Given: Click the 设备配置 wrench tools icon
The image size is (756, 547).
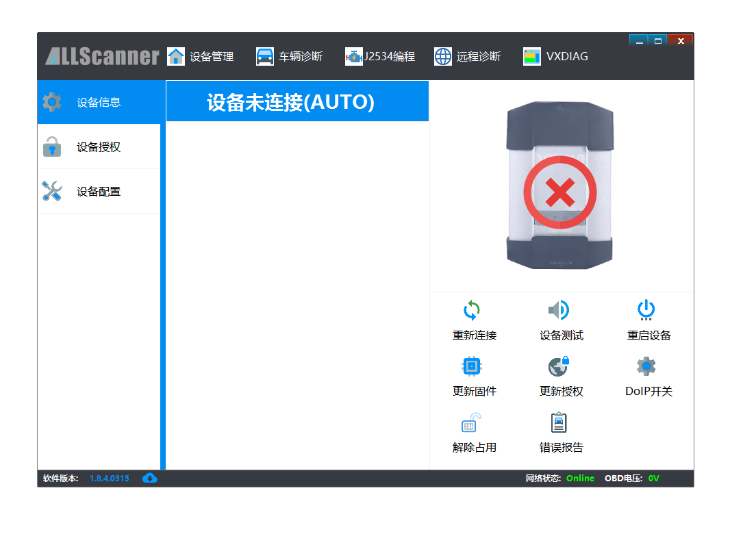Looking at the screenshot, I should pyautogui.click(x=51, y=191).
